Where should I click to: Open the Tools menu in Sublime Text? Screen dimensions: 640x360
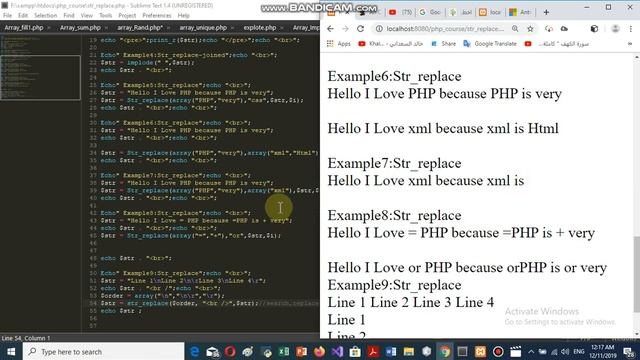105,16
